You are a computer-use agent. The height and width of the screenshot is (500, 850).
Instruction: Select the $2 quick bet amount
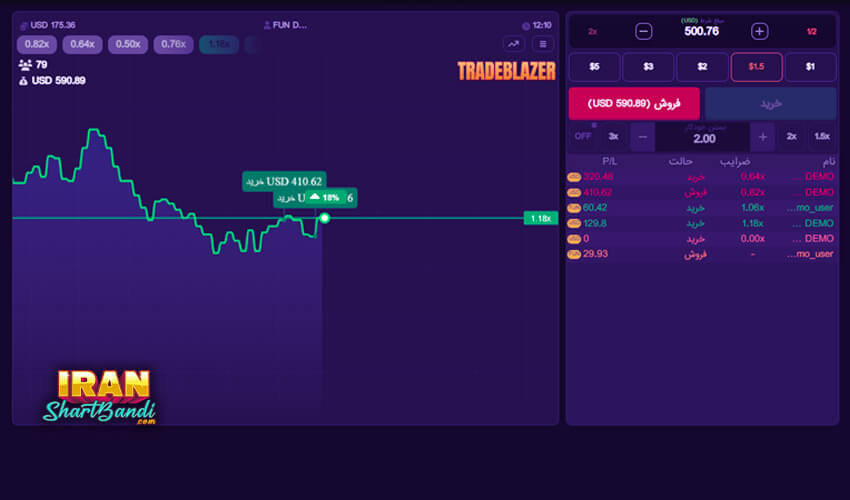(x=703, y=67)
